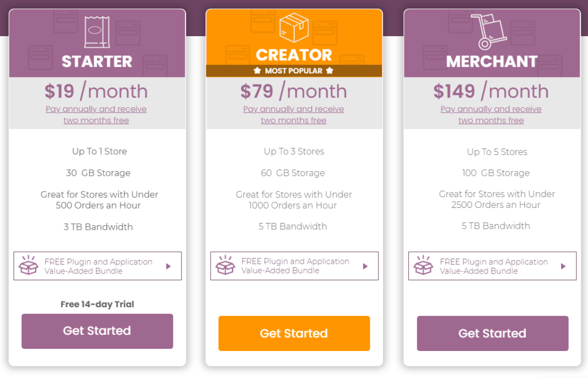This screenshot has width=588, height=378.
Task: Click the Starter plan paper bag icon
Action: [x=96, y=32]
